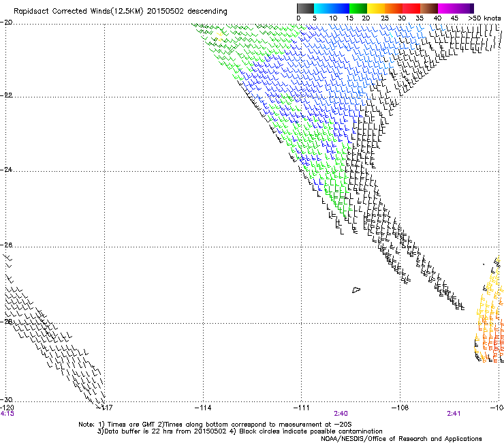The height and width of the screenshot is (443, 504).
Task: Click the purple 2:41 time label
Action: [x=454, y=414]
